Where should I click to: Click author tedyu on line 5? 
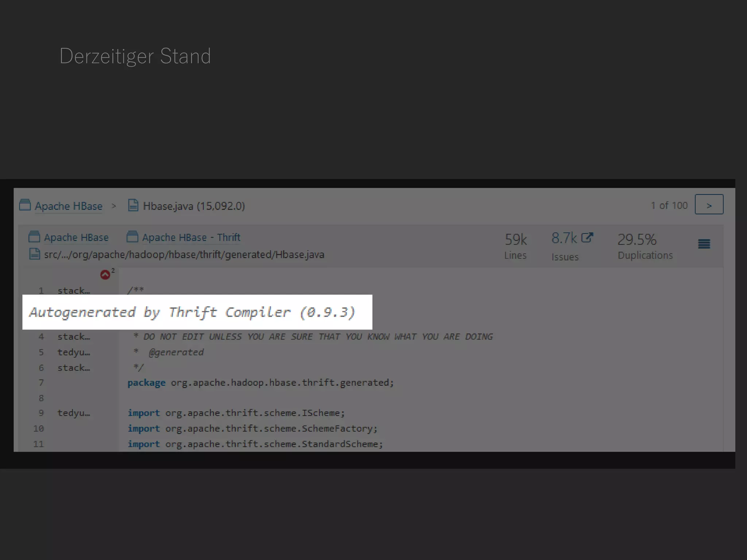pyautogui.click(x=74, y=352)
